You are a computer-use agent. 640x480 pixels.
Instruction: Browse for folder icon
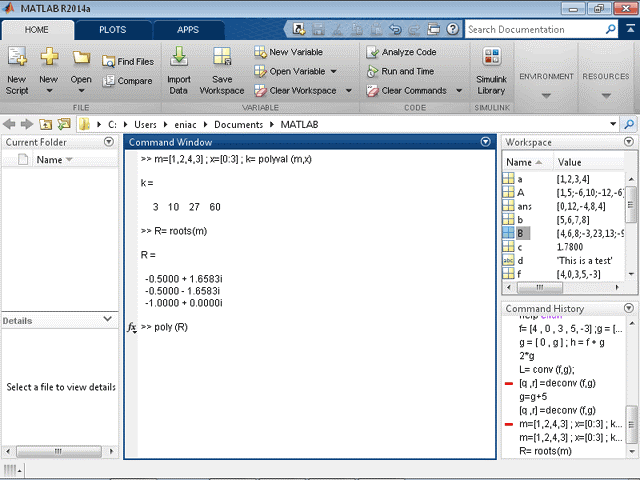point(64,124)
